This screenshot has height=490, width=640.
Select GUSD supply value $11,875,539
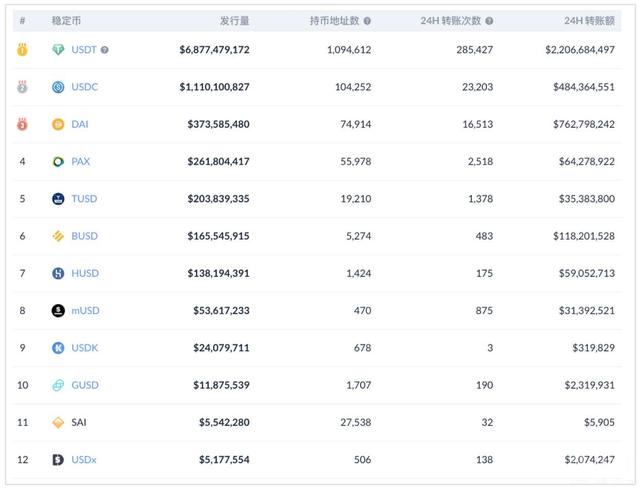[221, 385]
